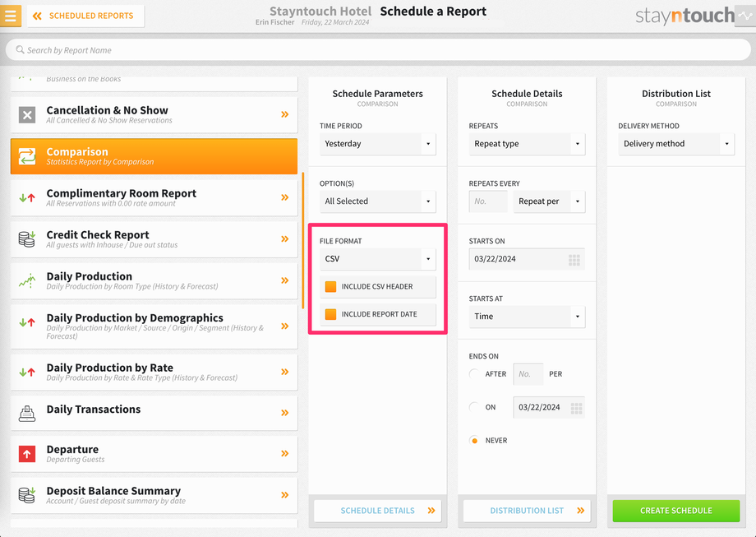
Task: Select the Credit Check Report entry
Action: [154, 239]
